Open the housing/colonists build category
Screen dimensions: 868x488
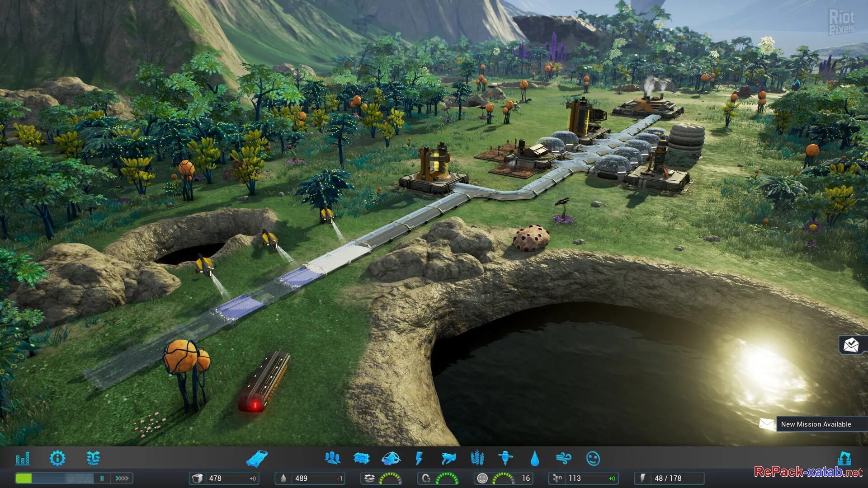pos(333,458)
